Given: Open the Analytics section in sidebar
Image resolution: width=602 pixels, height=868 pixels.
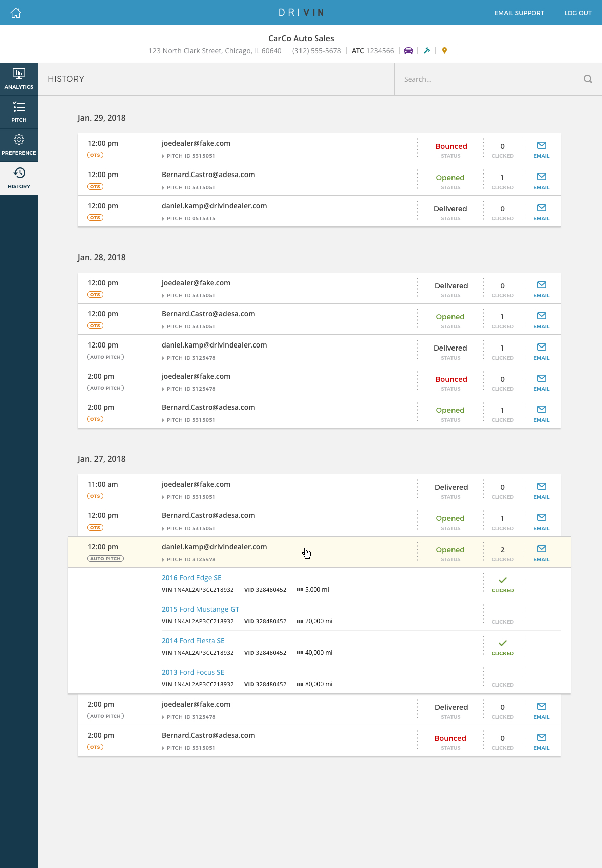Looking at the screenshot, I should pyautogui.click(x=19, y=79).
